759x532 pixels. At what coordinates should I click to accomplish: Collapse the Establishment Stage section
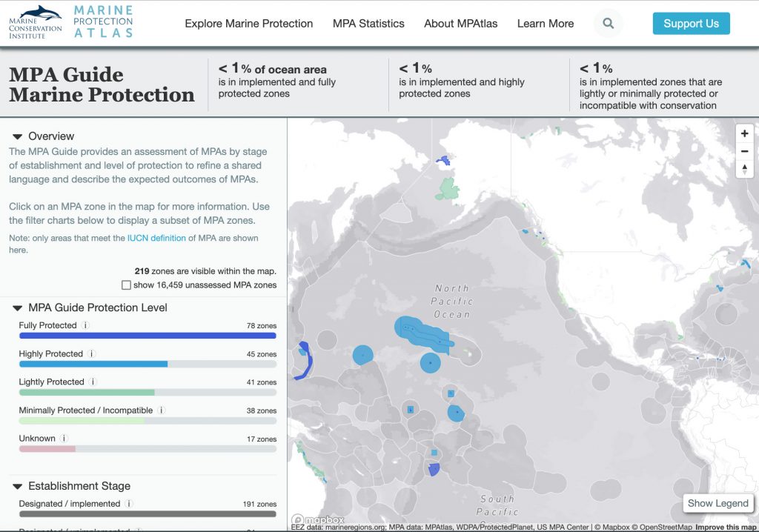click(x=18, y=486)
